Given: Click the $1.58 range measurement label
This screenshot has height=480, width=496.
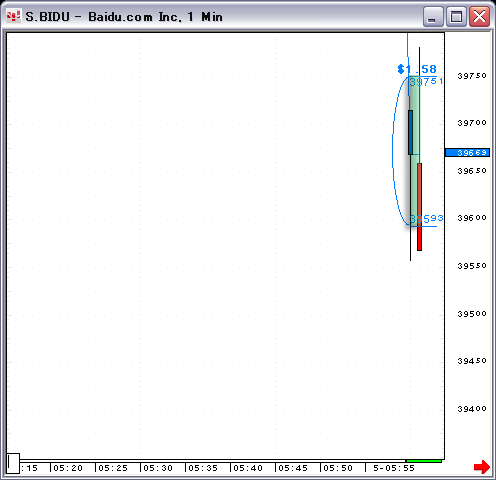Looking at the screenshot, I should [x=417, y=69].
